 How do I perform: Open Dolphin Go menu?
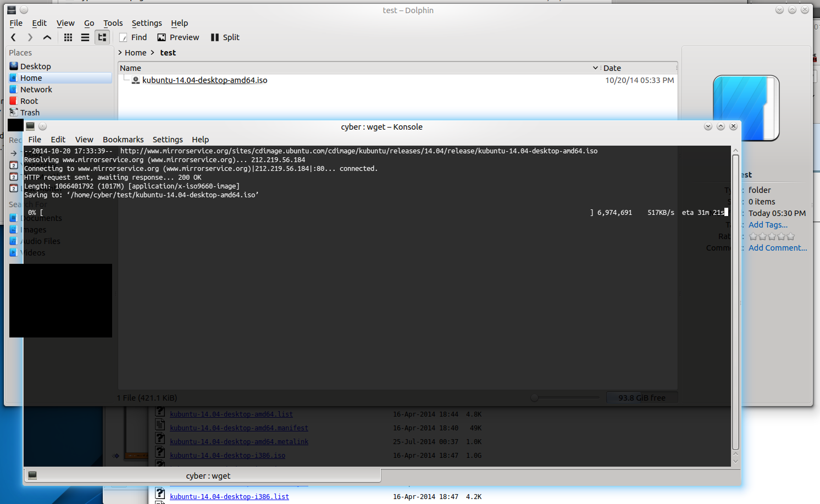89,23
